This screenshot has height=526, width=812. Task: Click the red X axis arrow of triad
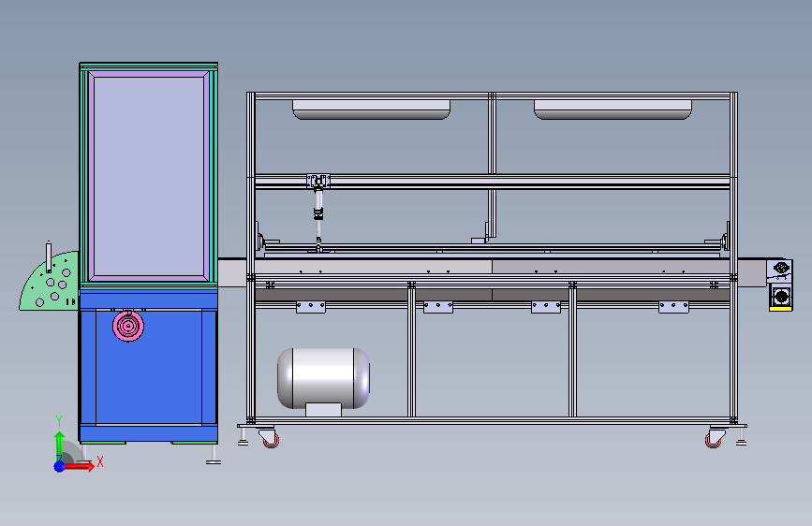pyautogui.click(x=79, y=466)
